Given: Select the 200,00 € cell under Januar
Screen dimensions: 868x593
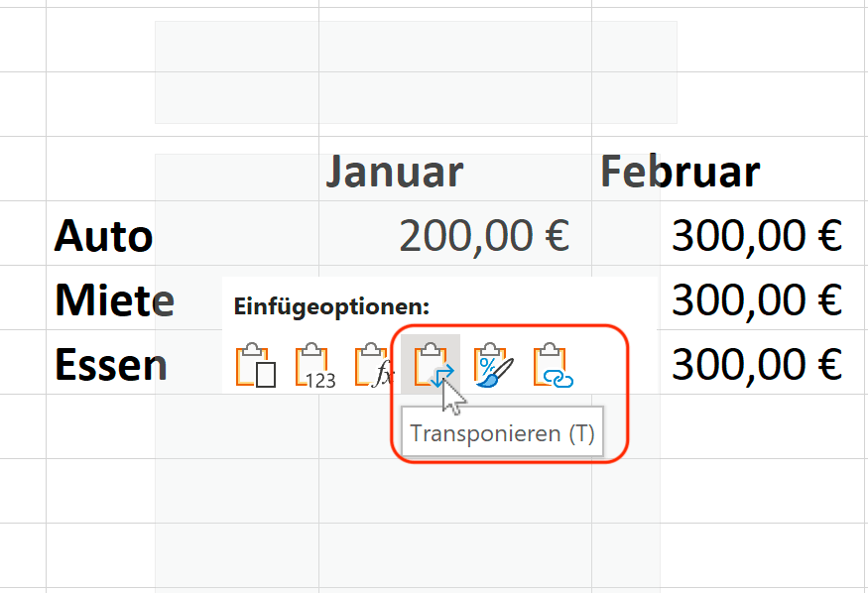Looking at the screenshot, I should tap(455, 233).
